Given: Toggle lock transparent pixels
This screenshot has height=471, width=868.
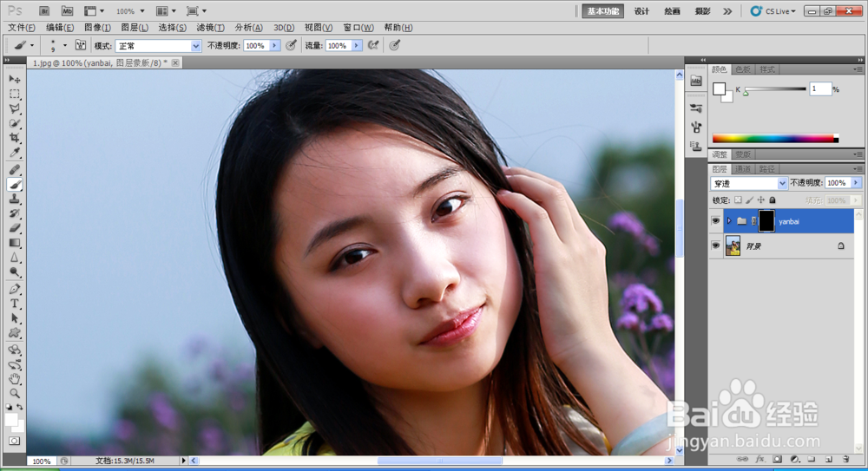Looking at the screenshot, I should [738, 200].
